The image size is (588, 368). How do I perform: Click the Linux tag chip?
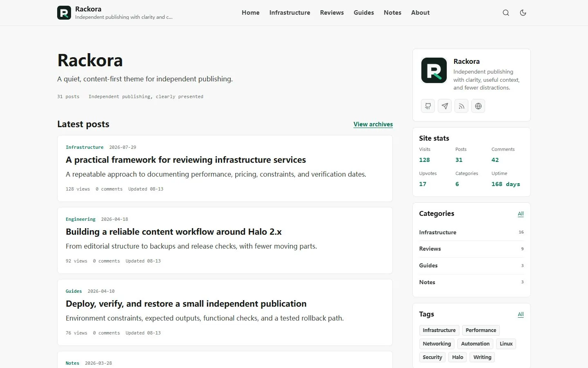[506, 344]
